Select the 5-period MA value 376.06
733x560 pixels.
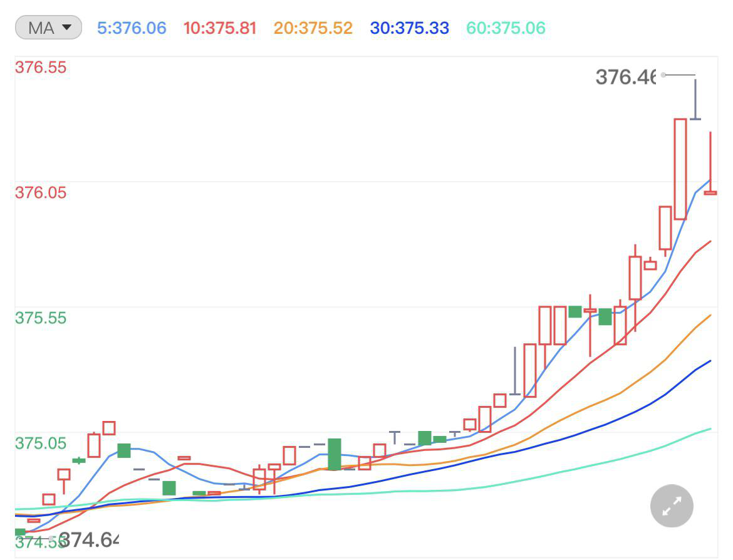[x=132, y=28]
